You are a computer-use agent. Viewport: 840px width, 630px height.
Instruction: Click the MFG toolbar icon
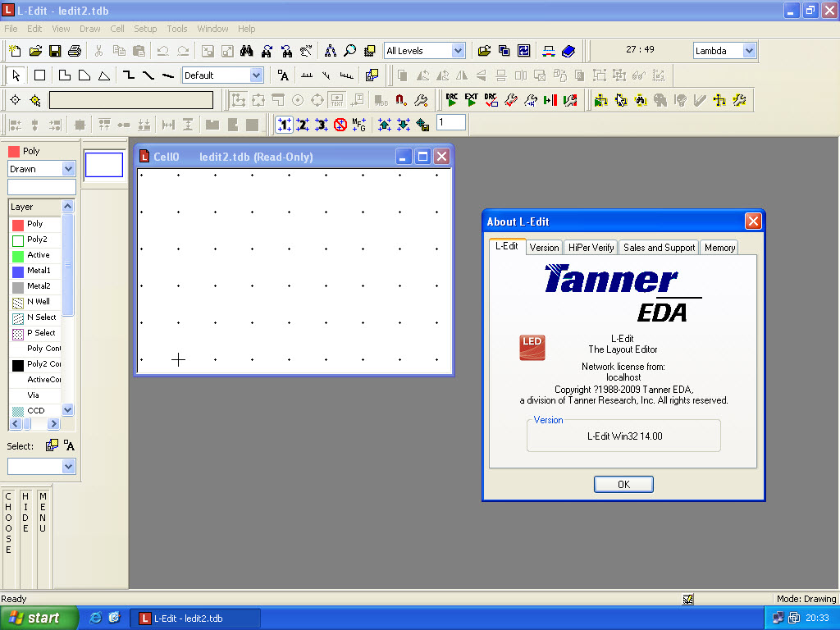tap(359, 125)
